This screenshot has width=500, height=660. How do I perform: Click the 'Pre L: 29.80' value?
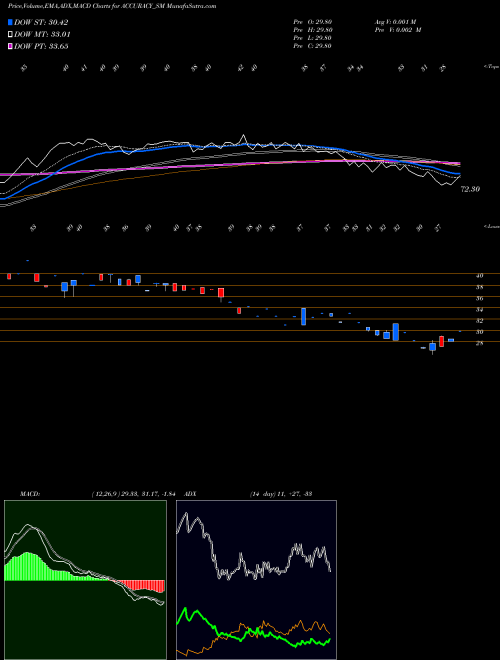313,38
